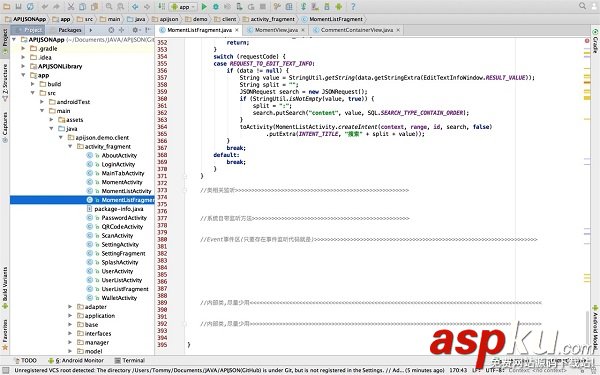The height and width of the screenshot is (375, 600).
Task: Show more project view tabs arrow
Action: pyautogui.click(x=91, y=30)
